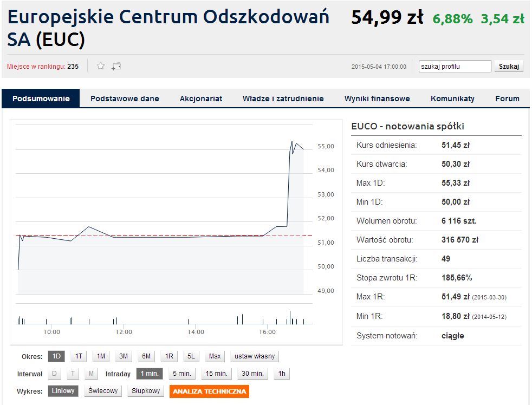532x405 pixels.
Task: Focus the szukaj profilu search field
Action: [x=455, y=67]
